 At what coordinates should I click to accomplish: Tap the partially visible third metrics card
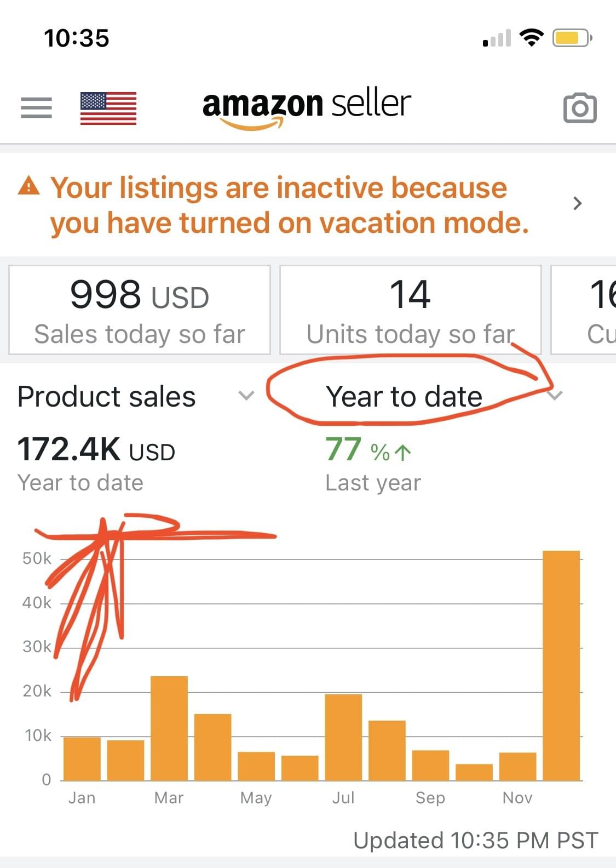[x=585, y=310]
